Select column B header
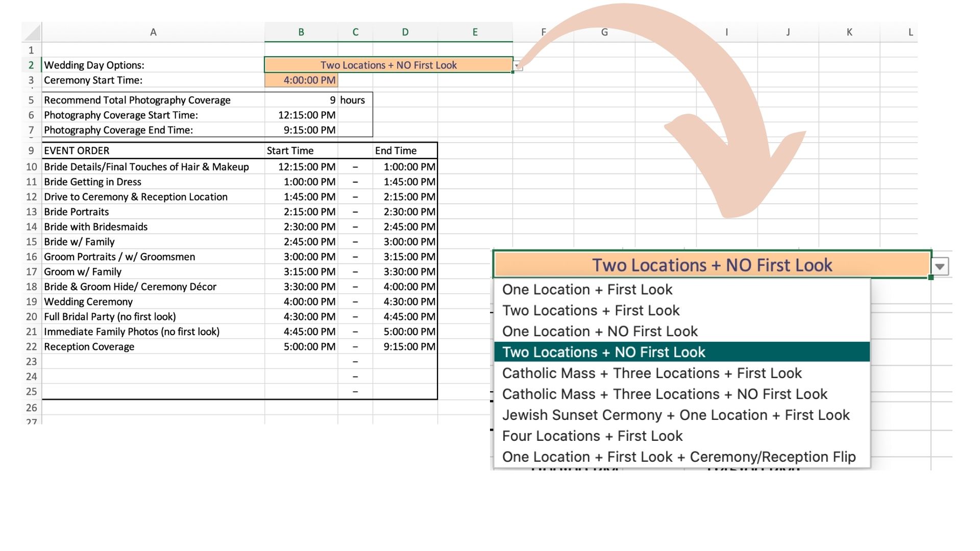This screenshot has height=551, width=980. [x=301, y=32]
